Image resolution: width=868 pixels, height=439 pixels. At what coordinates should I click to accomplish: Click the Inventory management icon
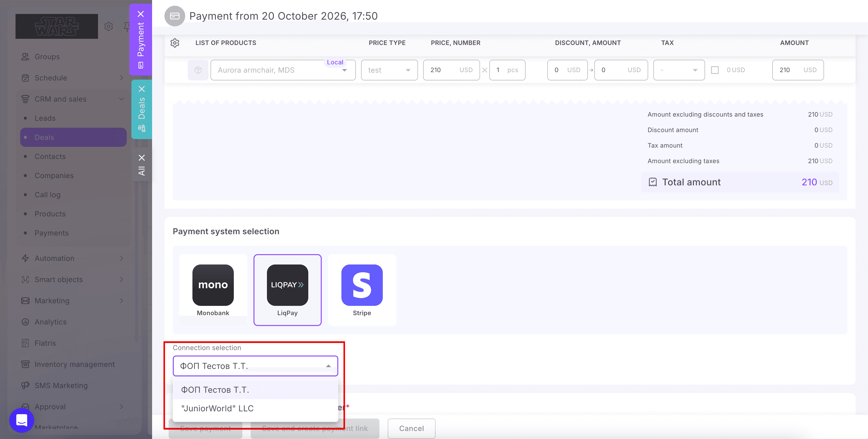pyautogui.click(x=25, y=364)
